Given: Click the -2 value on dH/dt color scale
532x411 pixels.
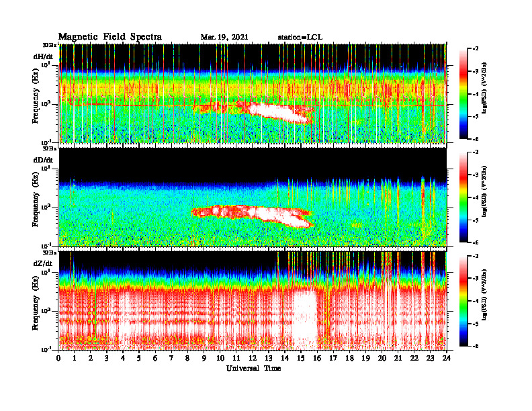Looking at the screenshot, I should pyautogui.click(x=476, y=49).
